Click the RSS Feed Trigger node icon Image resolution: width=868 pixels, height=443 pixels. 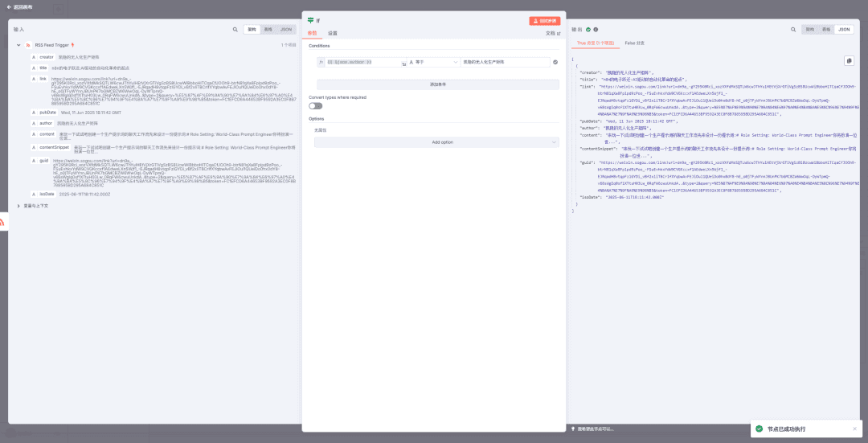click(x=28, y=45)
